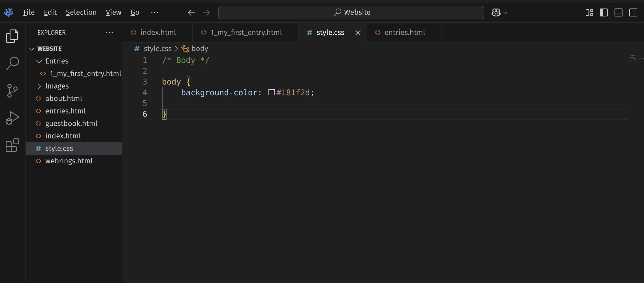This screenshot has height=283, width=644.
Task: Open the Run and Debug view
Action: pyautogui.click(x=12, y=118)
